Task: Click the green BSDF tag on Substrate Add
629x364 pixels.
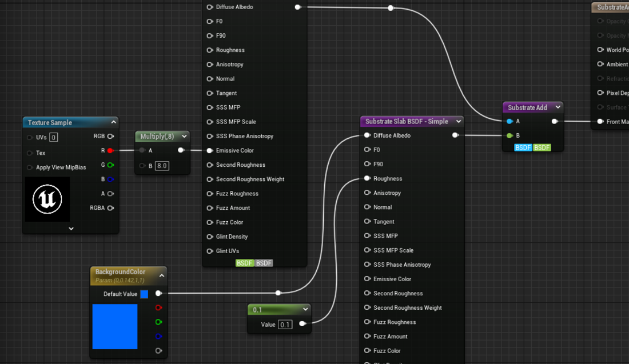Action: click(x=542, y=147)
